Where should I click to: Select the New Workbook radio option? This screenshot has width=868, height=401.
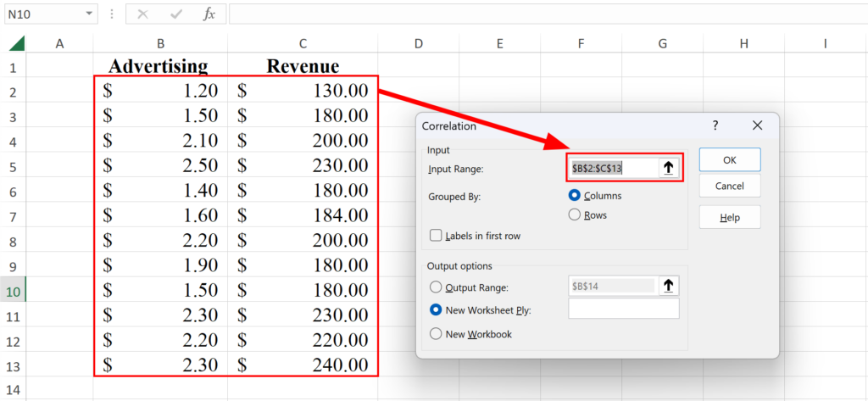tap(437, 334)
